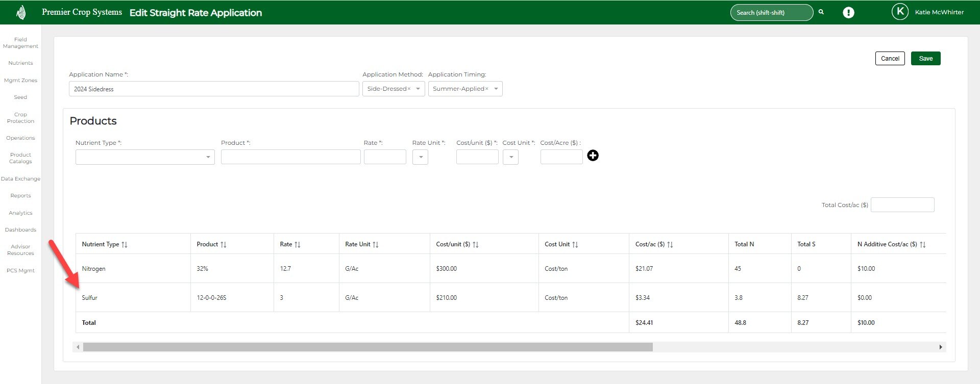
Task: Open the Katie McWhirter user avatar
Action: (899, 12)
